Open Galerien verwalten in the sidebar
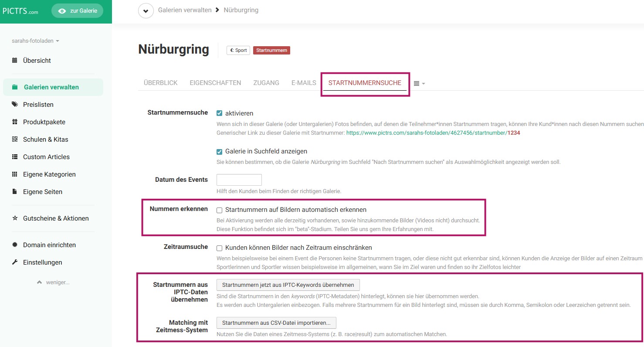644x347 pixels. 53,87
